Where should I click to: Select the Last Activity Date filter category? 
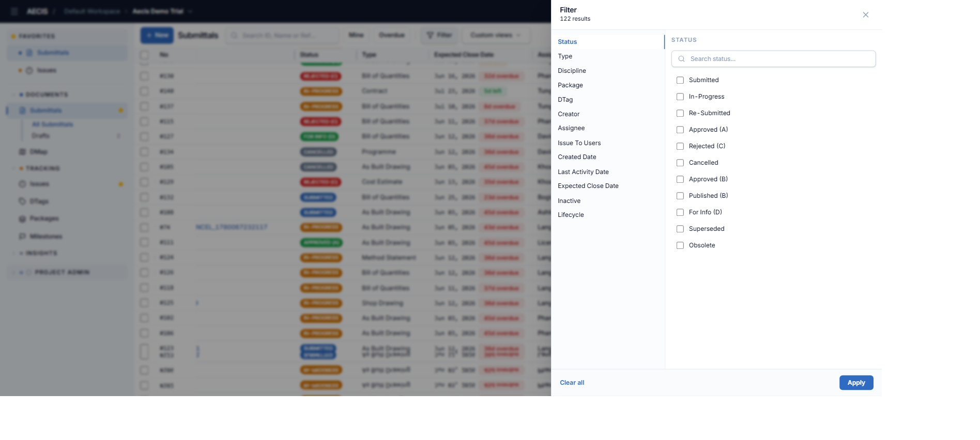tap(608, 172)
